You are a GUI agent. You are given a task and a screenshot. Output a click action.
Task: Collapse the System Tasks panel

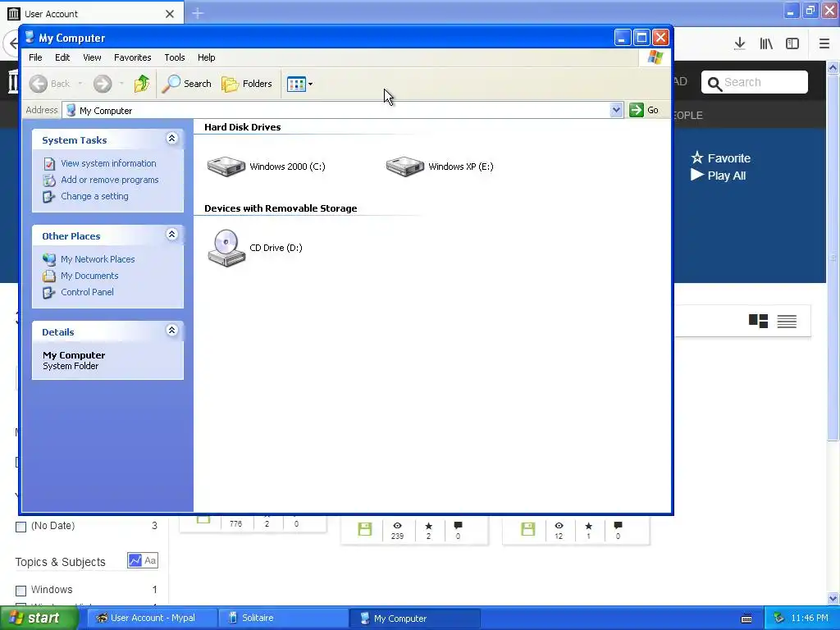click(172, 139)
